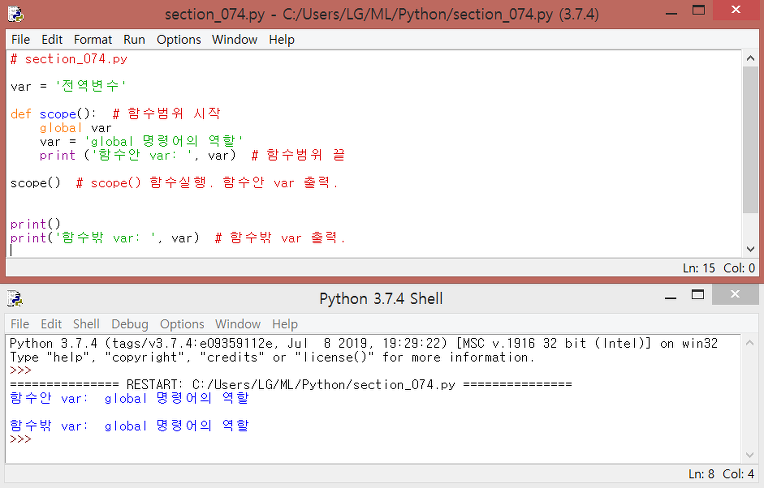The image size is (764, 488).
Task: Open the Debug menu in the Python Shell
Action: tap(130, 324)
